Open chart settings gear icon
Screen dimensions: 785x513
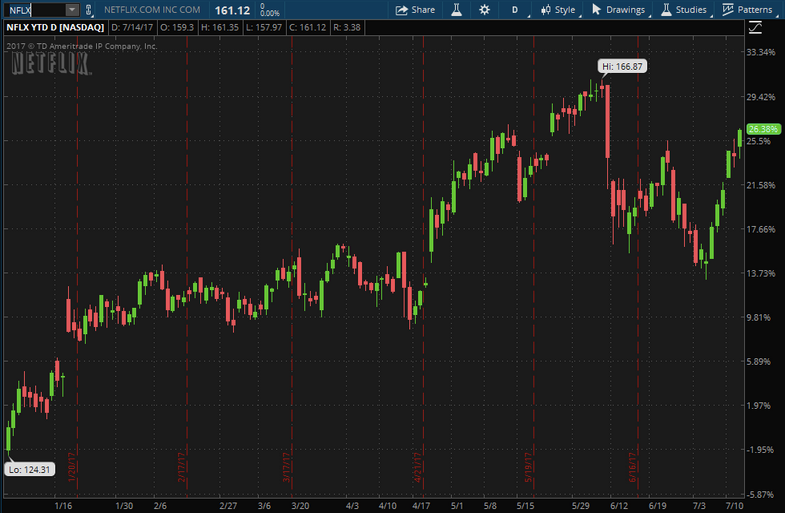(484, 10)
